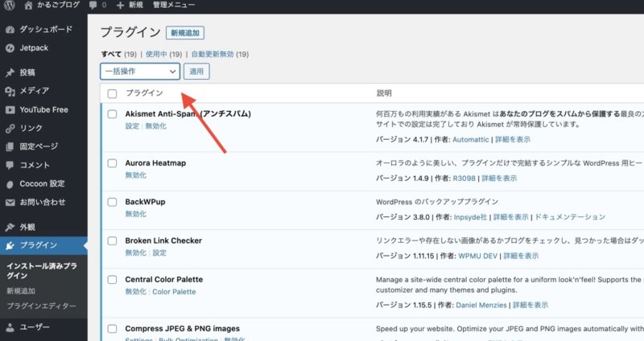Open the Inpsyde社 author link
The width and height of the screenshot is (644, 341).
pos(470,217)
